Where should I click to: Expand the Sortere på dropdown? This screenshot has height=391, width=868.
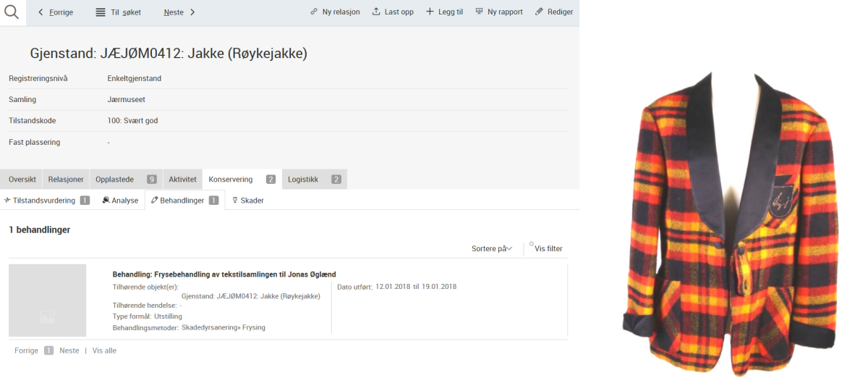click(x=492, y=248)
